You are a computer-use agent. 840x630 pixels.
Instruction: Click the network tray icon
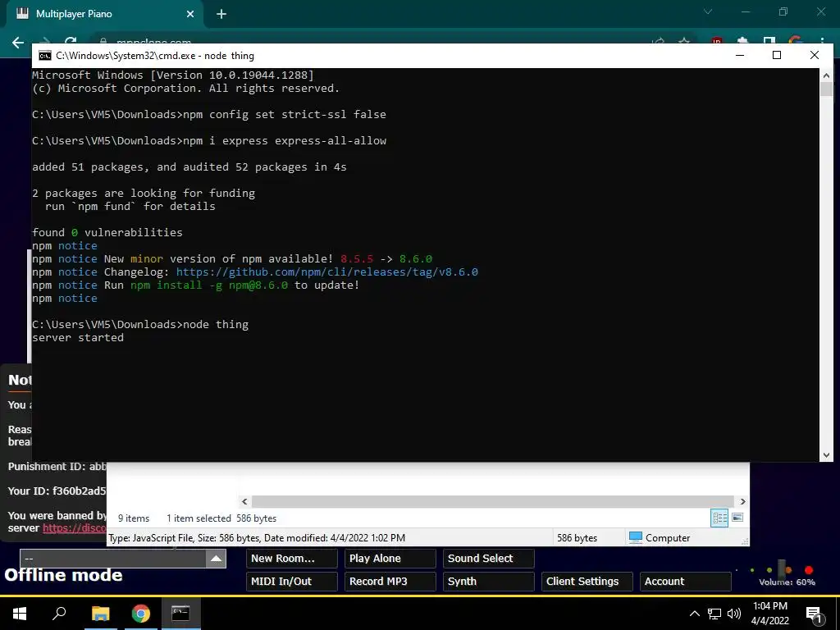coord(714,614)
